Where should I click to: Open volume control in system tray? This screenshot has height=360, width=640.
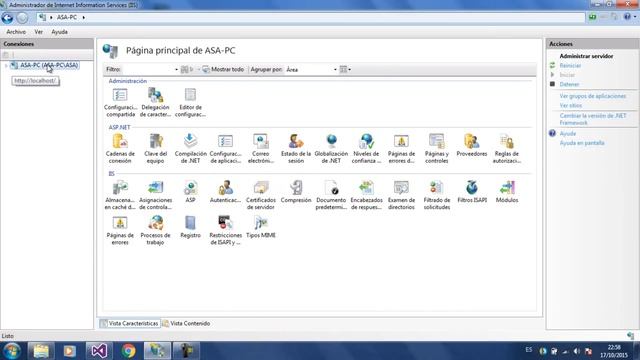pyautogui.click(x=576, y=351)
